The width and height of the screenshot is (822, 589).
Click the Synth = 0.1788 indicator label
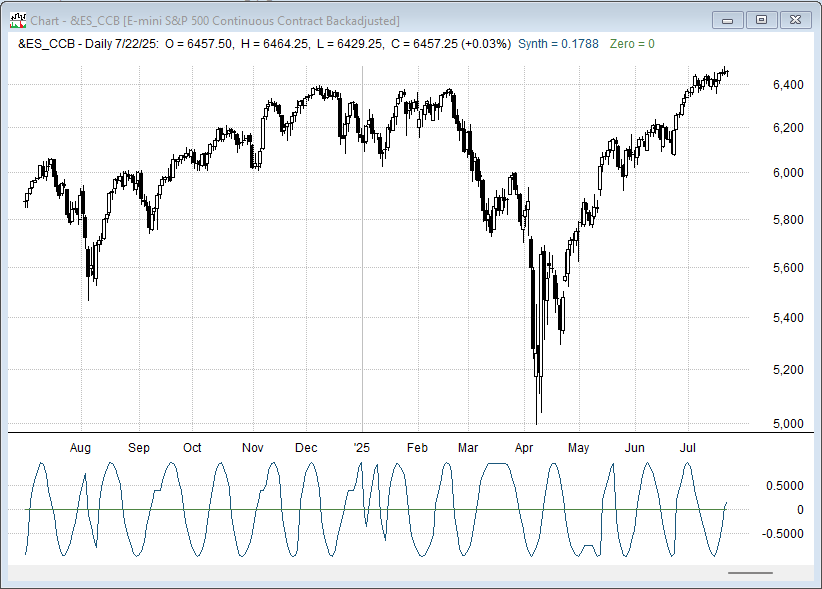coord(558,44)
